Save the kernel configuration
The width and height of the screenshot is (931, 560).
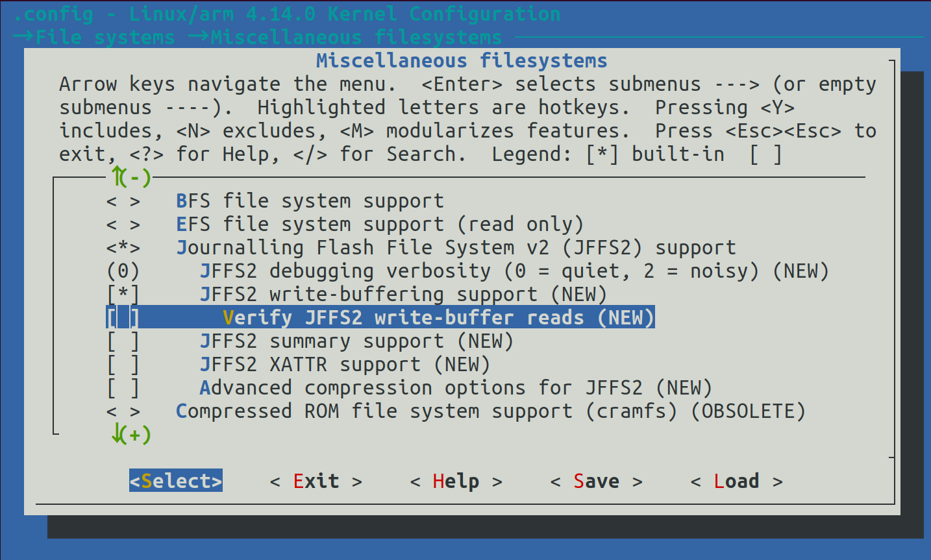pyautogui.click(x=596, y=481)
